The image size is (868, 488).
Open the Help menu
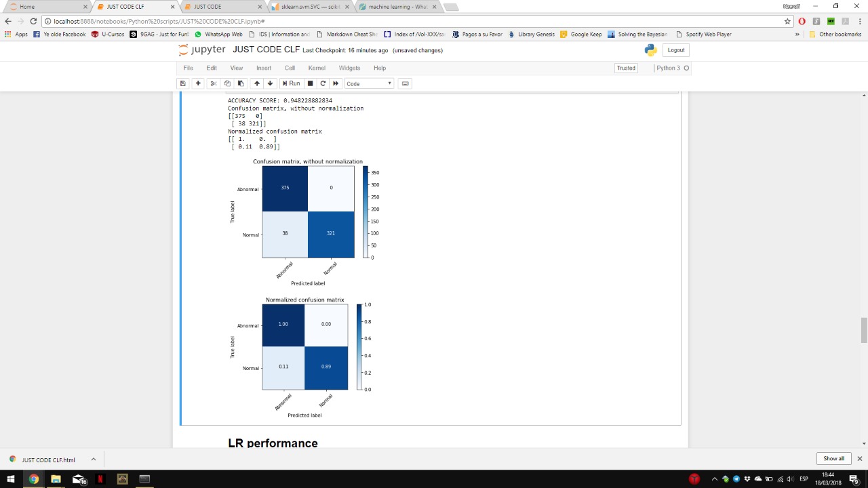pos(380,68)
